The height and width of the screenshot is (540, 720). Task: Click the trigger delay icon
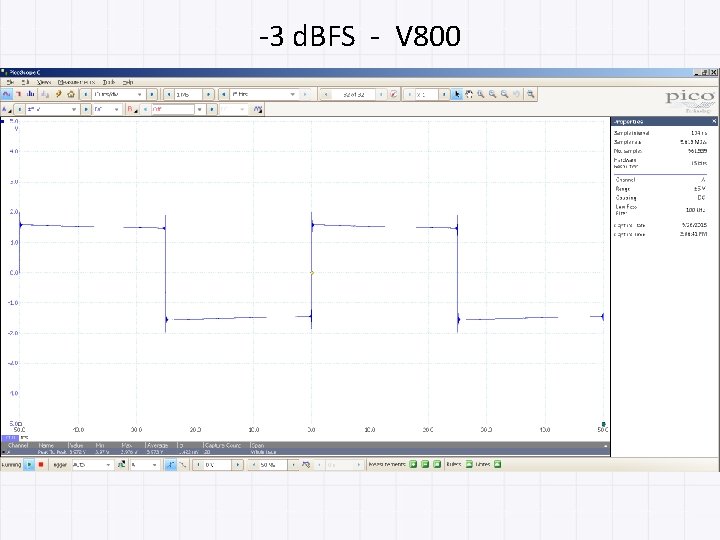tap(306, 465)
